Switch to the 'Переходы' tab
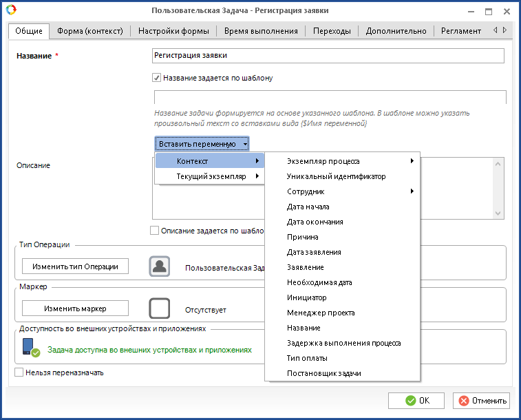Image resolution: width=521 pixels, height=420 pixels. pos(331,31)
